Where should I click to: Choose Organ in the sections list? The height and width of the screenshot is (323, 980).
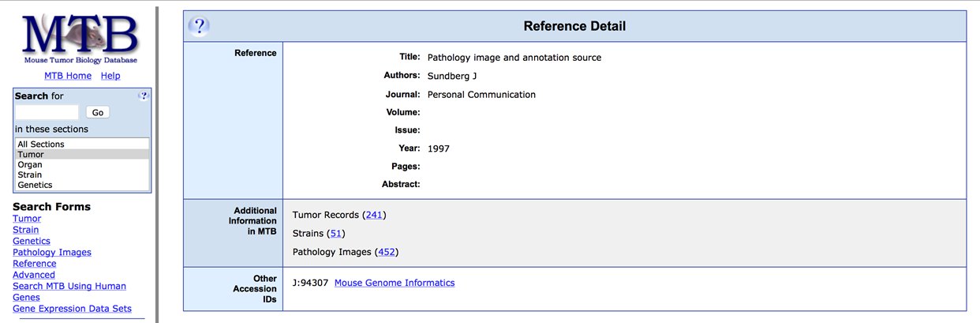[30, 165]
